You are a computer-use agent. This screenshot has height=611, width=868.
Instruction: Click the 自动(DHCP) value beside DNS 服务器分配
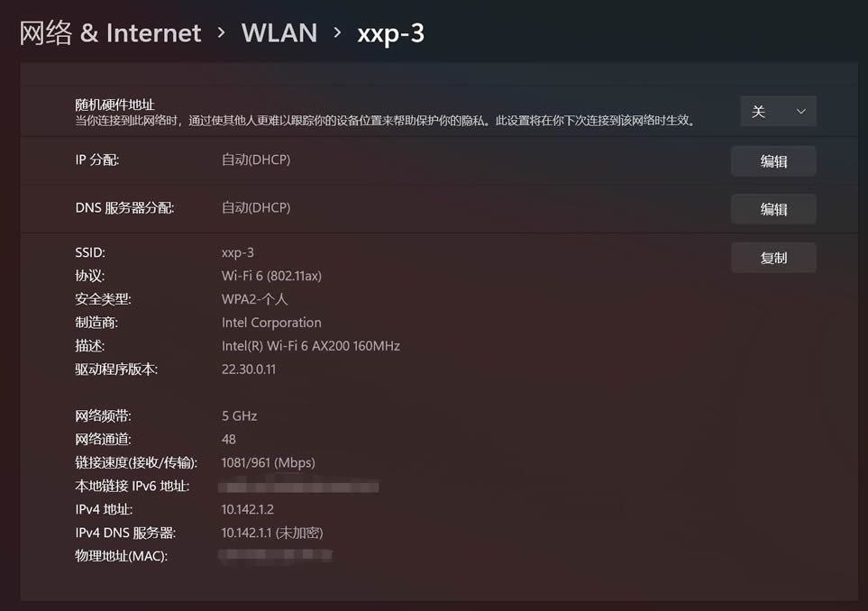pos(256,207)
